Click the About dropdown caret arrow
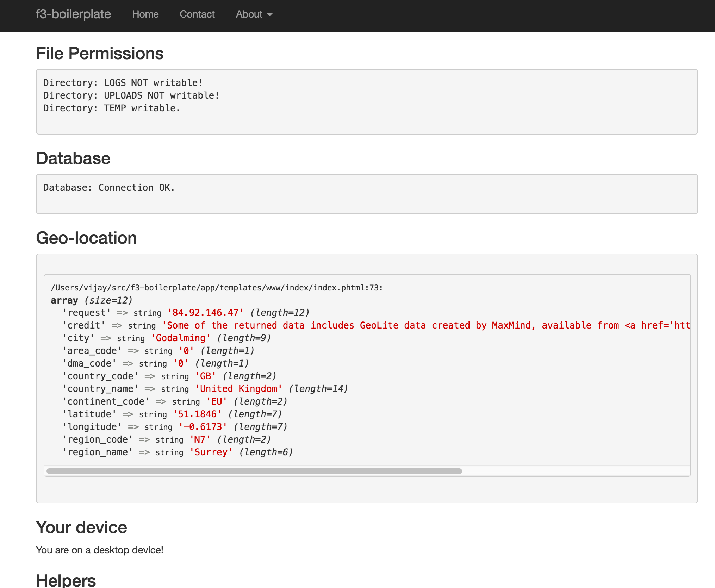 [270, 15]
